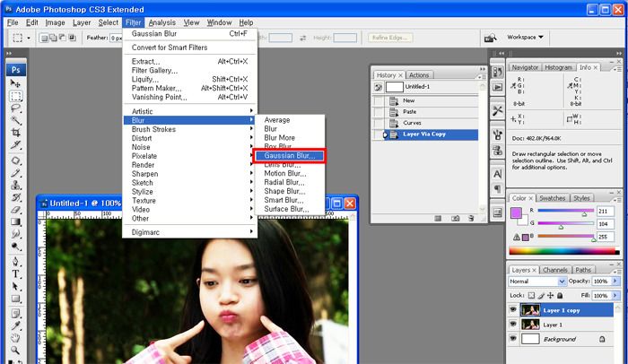Select the Slice tool
628x364 pixels.
coord(15,145)
